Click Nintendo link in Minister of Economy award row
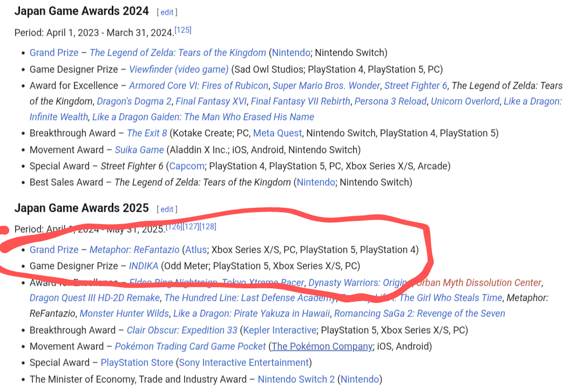This screenshot has height=392, width=583. pos(360,380)
